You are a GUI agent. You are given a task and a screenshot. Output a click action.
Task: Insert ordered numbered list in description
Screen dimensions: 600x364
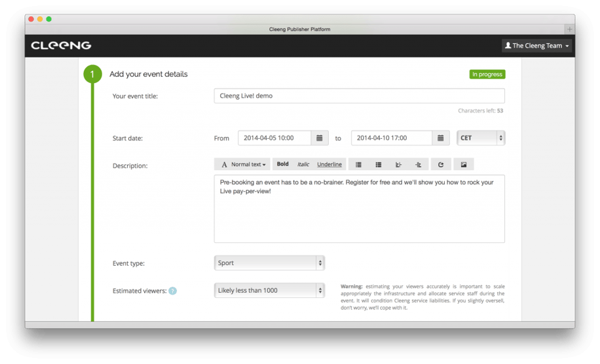pyautogui.click(x=379, y=164)
